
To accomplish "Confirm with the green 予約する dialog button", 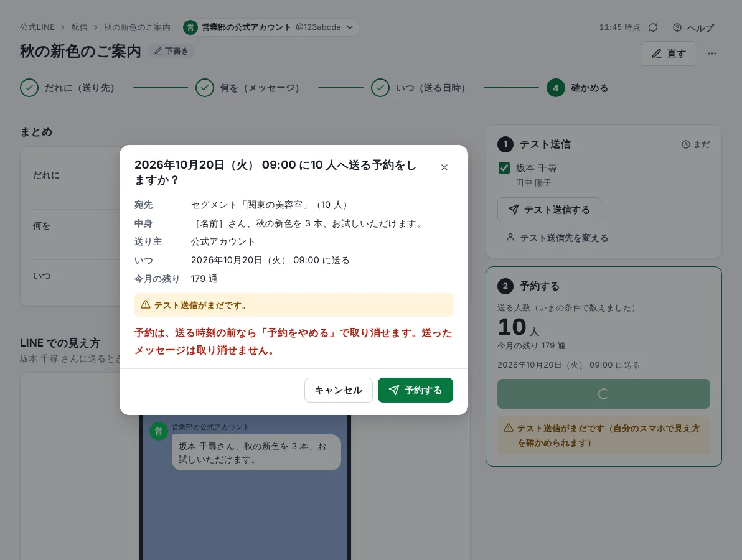I will click(415, 390).
